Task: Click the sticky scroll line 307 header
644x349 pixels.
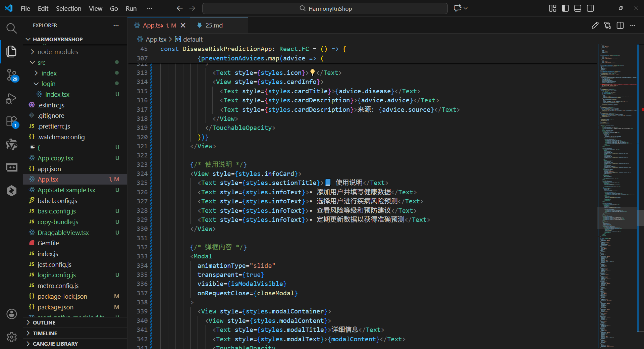Action: coord(362,58)
